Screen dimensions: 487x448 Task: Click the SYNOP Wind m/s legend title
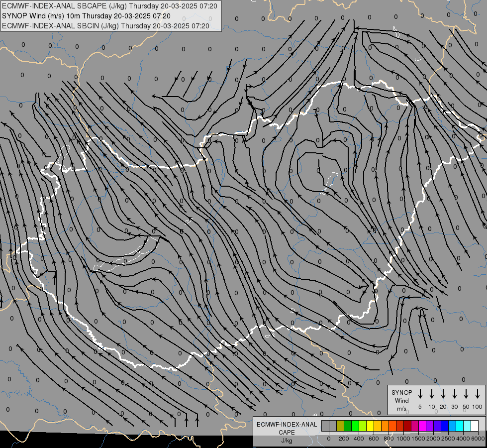[x=401, y=400]
